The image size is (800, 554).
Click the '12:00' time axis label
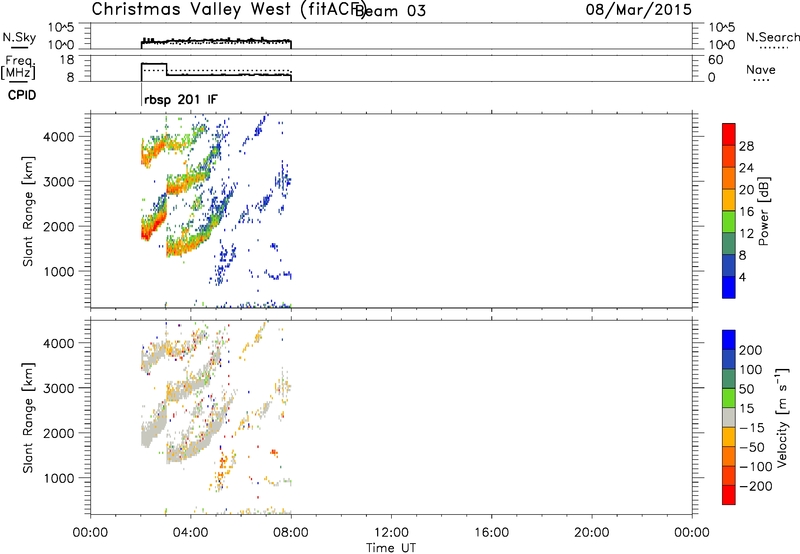(391, 533)
